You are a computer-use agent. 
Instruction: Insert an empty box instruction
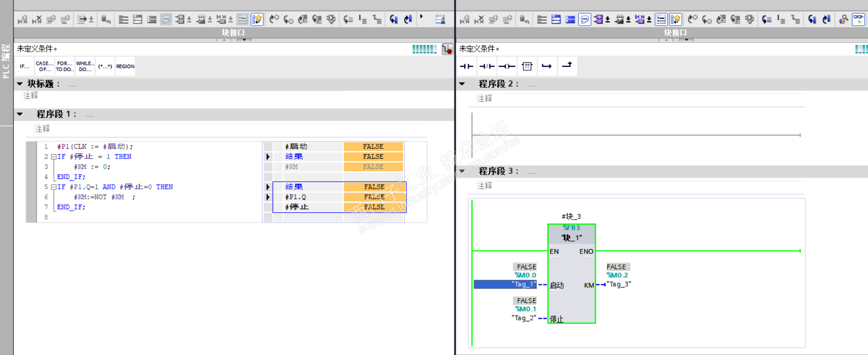click(527, 66)
